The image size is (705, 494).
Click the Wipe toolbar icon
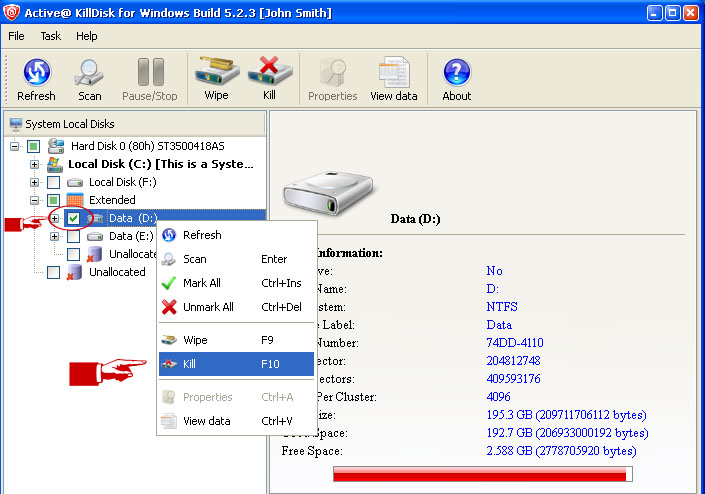(216, 71)
